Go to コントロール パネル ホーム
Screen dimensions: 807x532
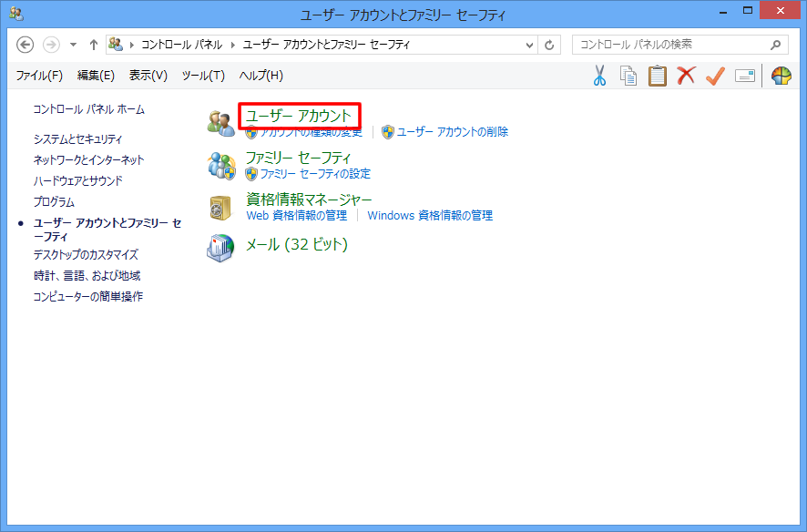pos(89,109)
